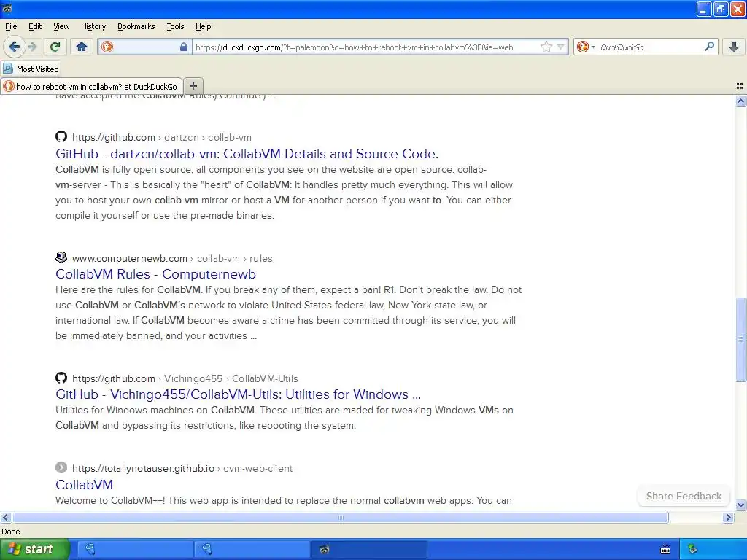Image resolution: width=747 pixels, height=560 pixels.
Task: Open the Edit menu
Action: coord(35,26)
